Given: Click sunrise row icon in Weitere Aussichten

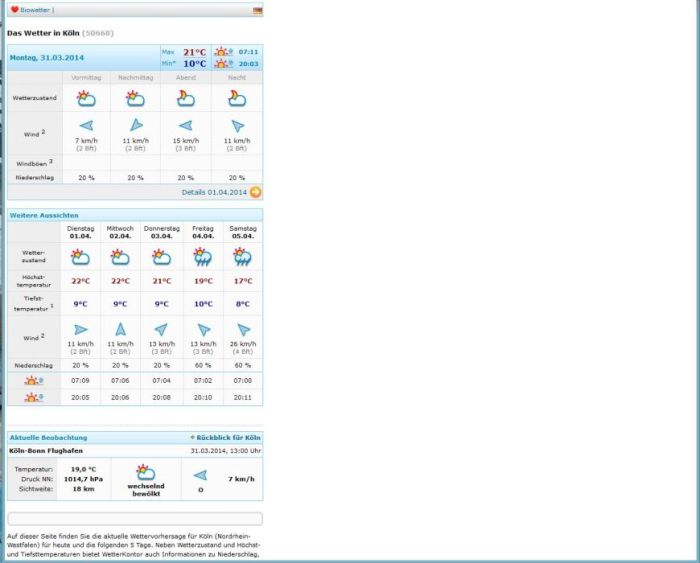Looking at the screenshot, I should [34, 381].
